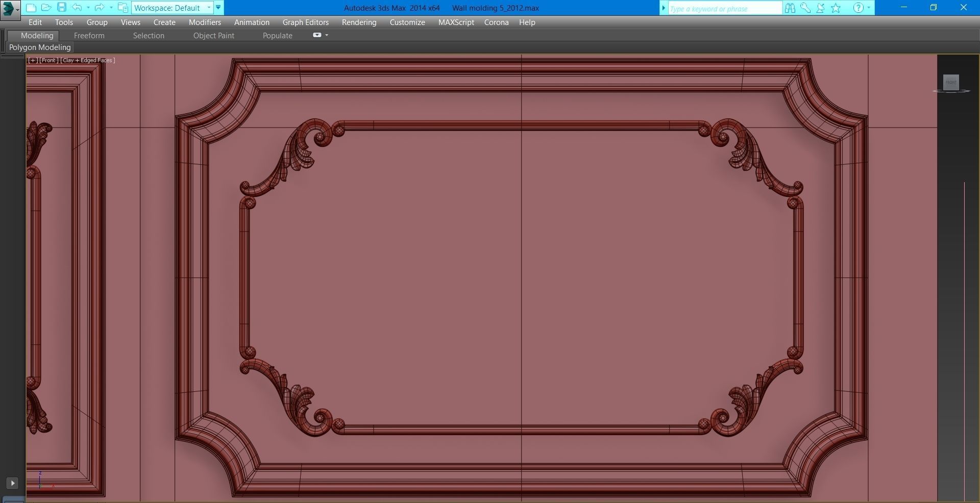This screenshot has height=503, width=980.
Task: Open Favorites star icon
Action: [836, 8]
